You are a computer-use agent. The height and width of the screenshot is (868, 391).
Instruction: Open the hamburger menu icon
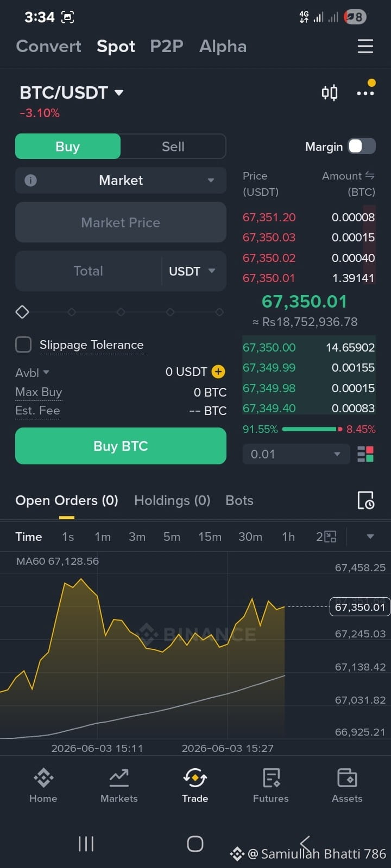click(x=365, y=46)
